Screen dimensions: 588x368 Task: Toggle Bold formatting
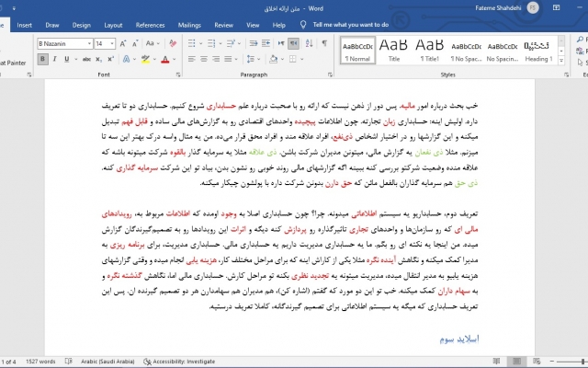click(x=42, y=59)
